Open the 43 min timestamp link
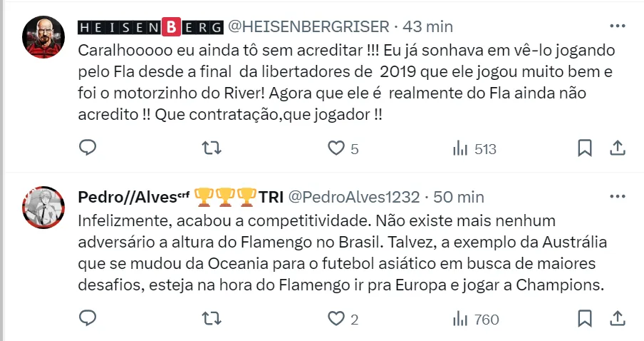 point(427,26)
